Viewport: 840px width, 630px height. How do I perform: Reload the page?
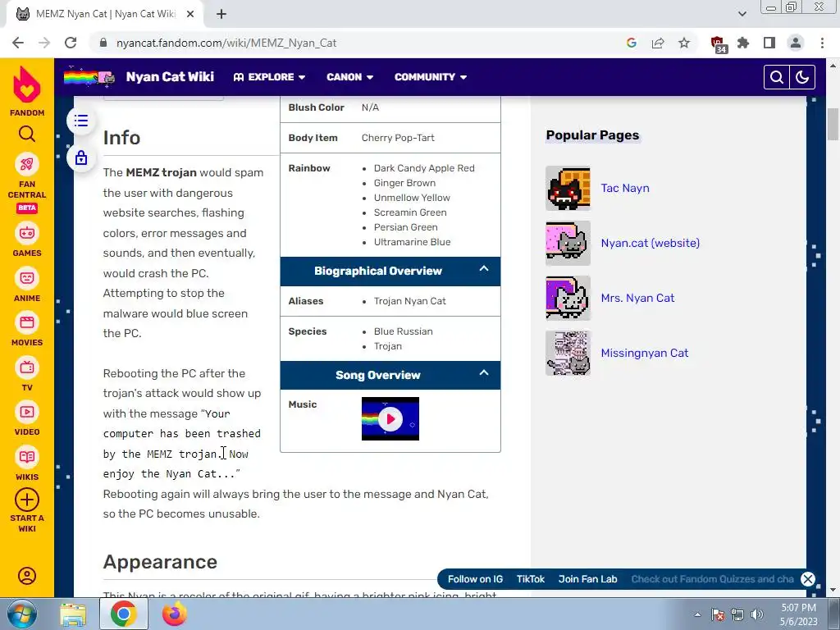click(x=71, y=43)
